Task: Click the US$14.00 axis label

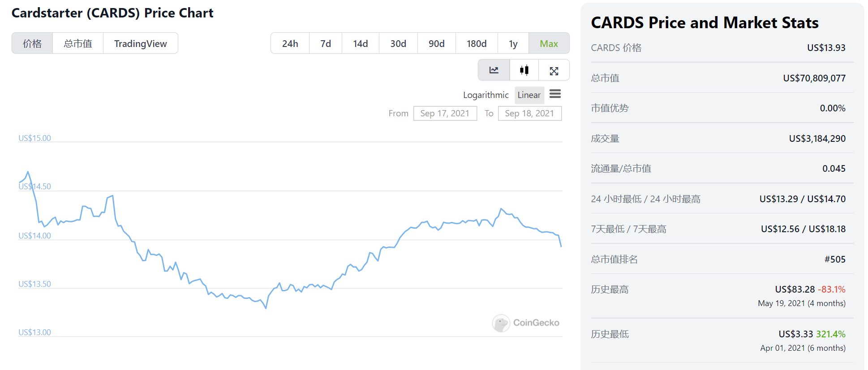Action: click(x=34, y=235)
